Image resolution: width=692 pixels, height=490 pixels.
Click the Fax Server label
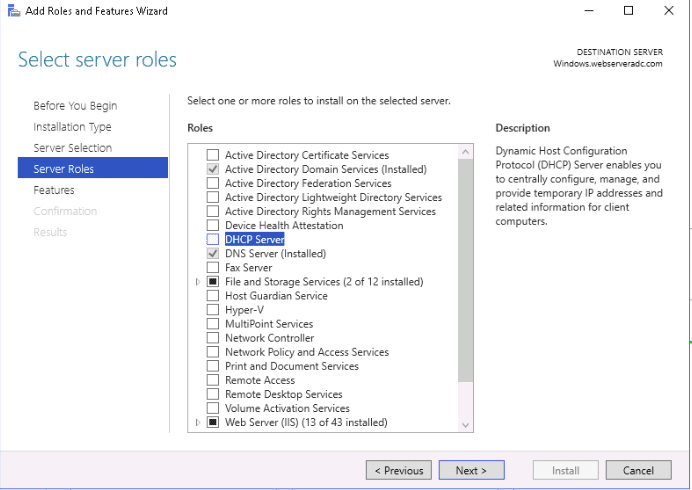pos(248,268)
